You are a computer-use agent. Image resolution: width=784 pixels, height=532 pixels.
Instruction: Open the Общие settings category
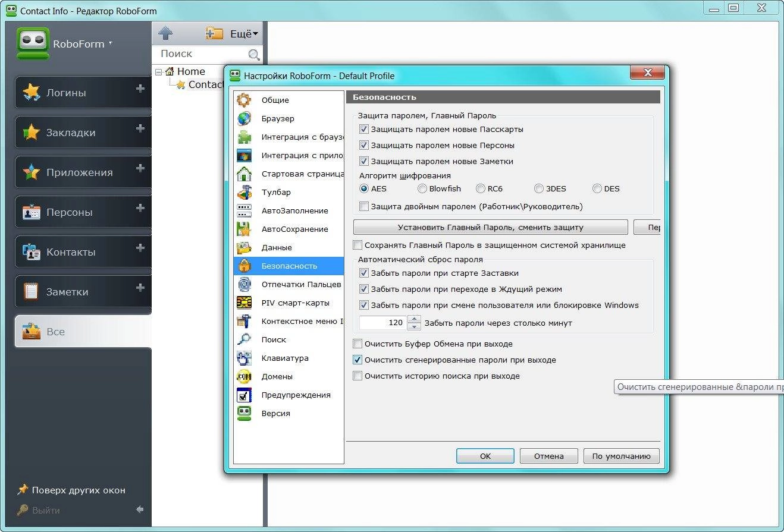(x=288, y=100)
